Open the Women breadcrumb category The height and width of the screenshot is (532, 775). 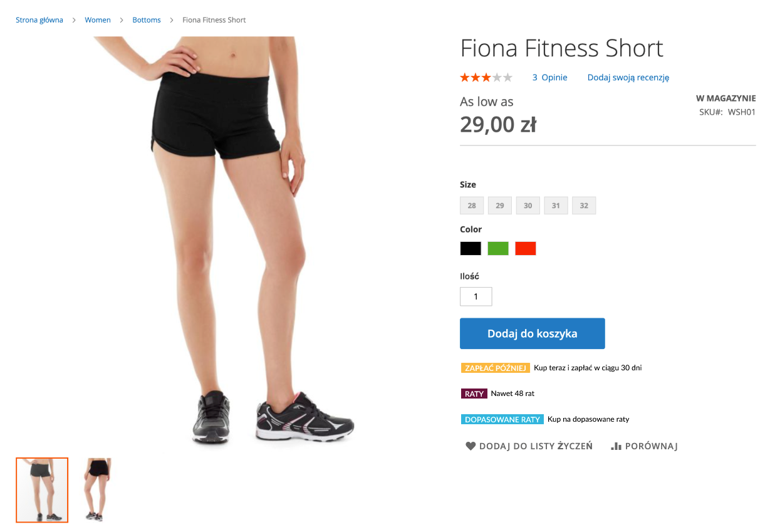(98, 20)
